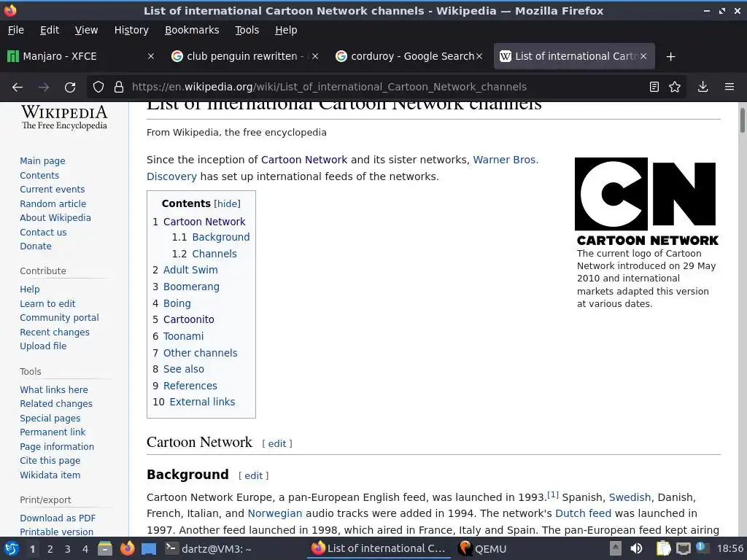Jump to Cartoonito section in Contents
Viewport: 747px width, 560px height.
(x=189, y=319)
